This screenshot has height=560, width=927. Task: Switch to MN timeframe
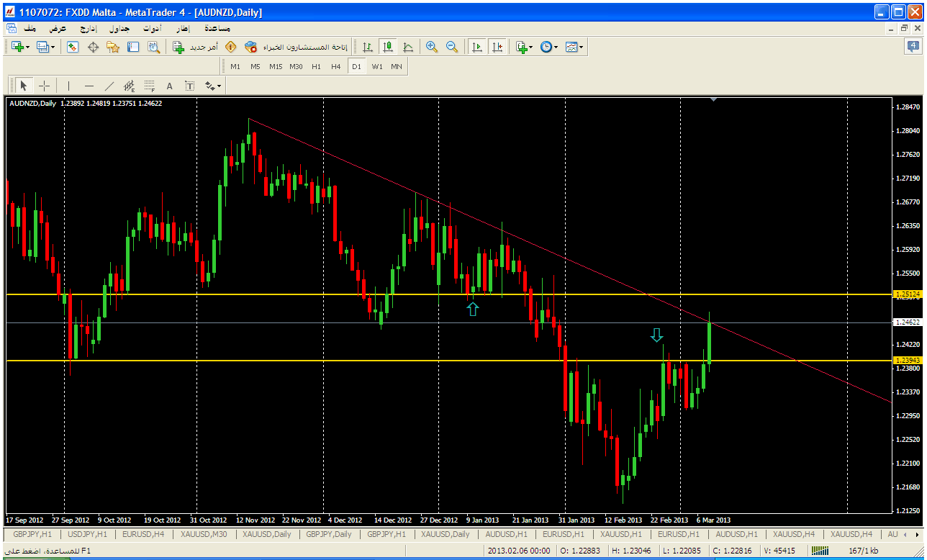[x=397, y=66]
